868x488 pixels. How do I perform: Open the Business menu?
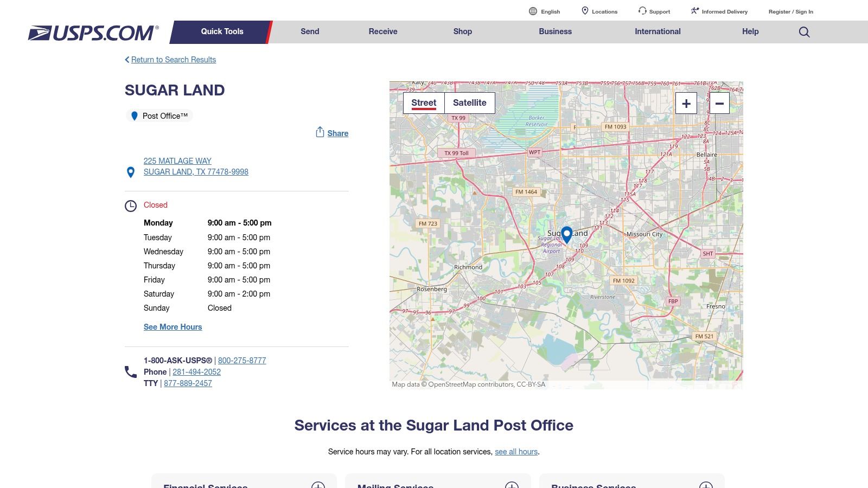[555, 32]
